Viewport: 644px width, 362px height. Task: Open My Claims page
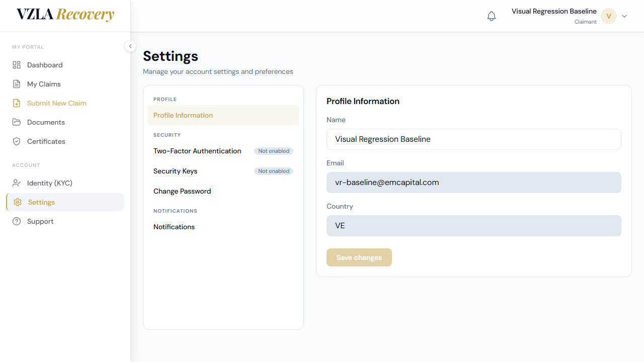click(65, 84)
